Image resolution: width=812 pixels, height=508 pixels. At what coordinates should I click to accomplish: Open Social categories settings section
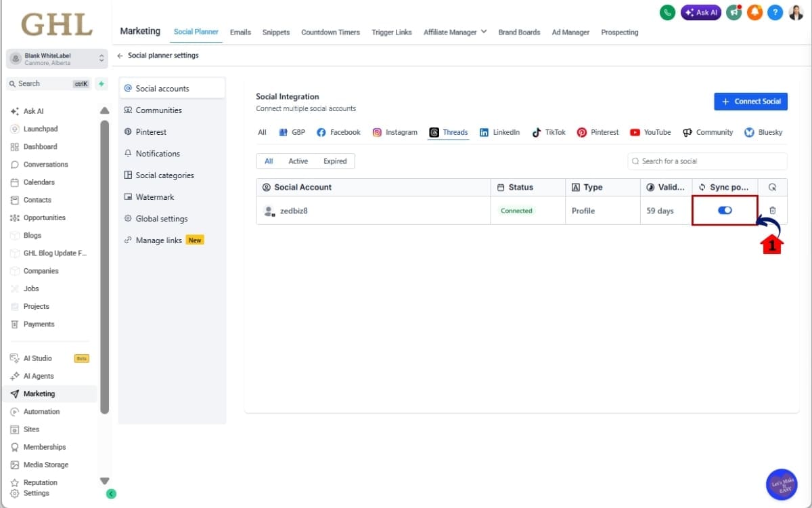tap(172, 175)
